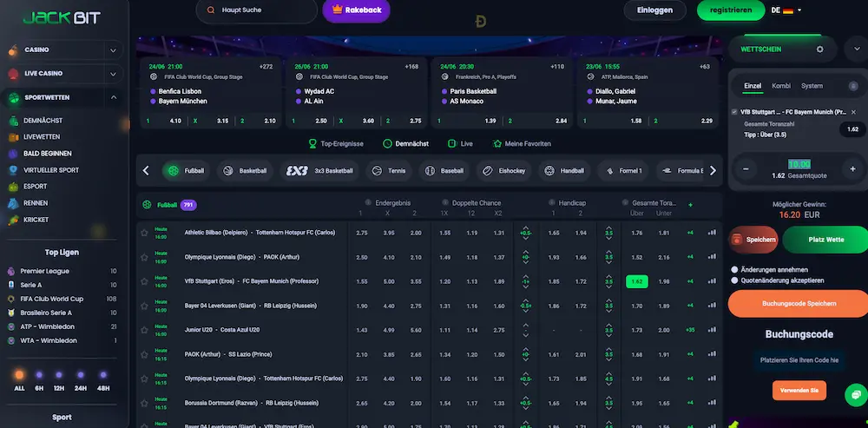868x428 pixels.
Task: Click the stake amount field 10.00
Action: 799,164
